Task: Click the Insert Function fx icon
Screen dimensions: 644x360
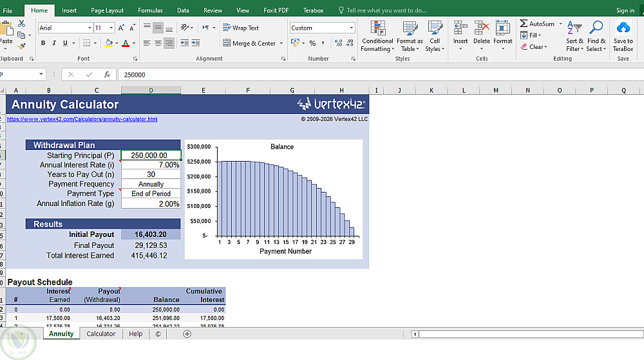Action: (107, 74)
